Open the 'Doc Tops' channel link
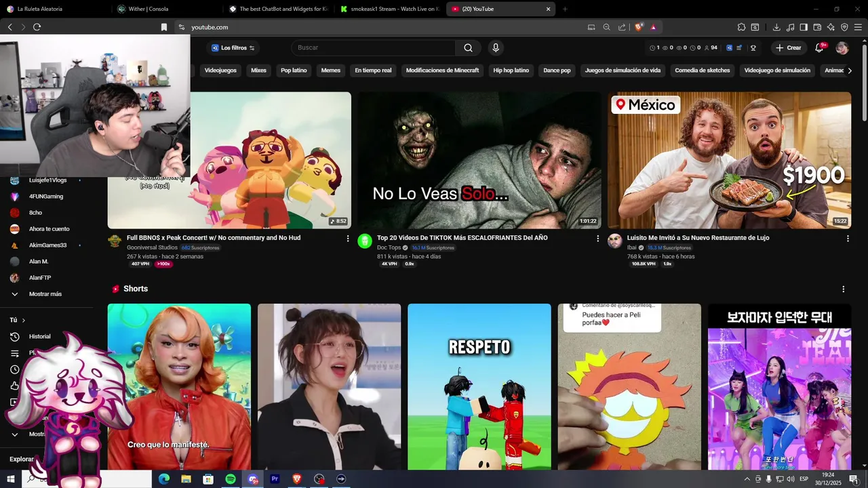868x488 pixels. point(389,248)
